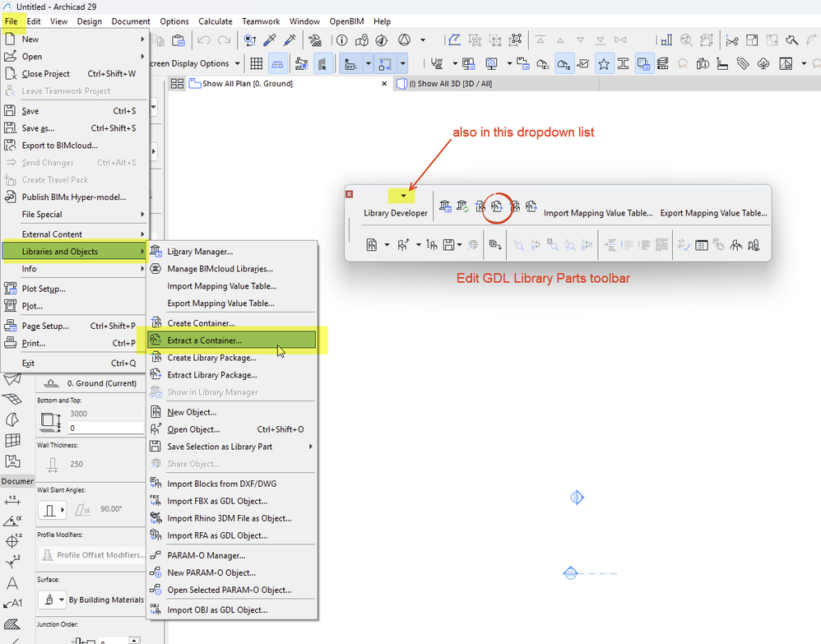The height and width of the screenshot is (644, 821).
Task: Select Library Manager menu entry
Action: coord(231,252)
